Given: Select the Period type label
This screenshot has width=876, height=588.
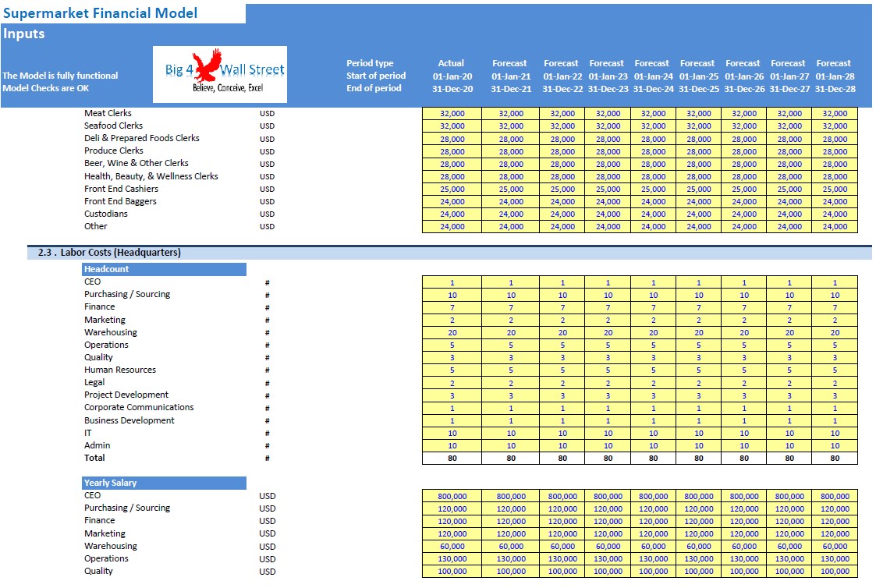Looking at the screenshot, I should click(370, 63).
